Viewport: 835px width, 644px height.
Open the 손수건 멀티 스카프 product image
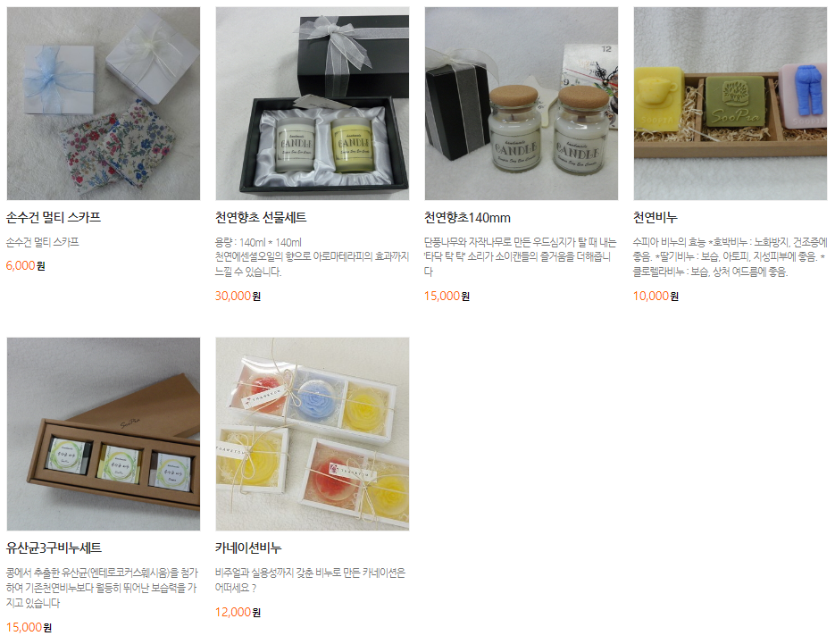[x=104, y=104]
